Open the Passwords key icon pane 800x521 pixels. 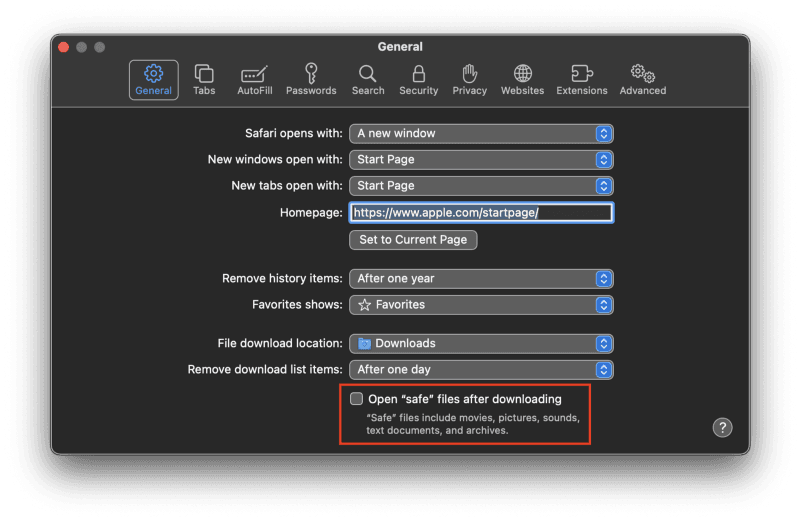click(x=311, y=79)
